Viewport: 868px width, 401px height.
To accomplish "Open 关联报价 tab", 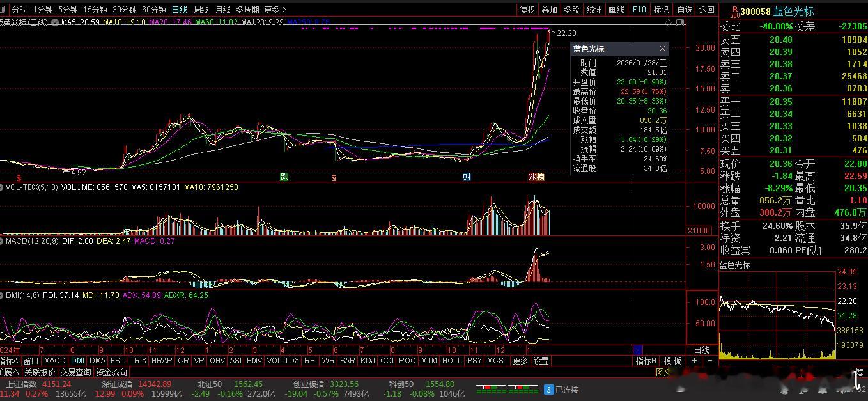I will pos(40,372).
